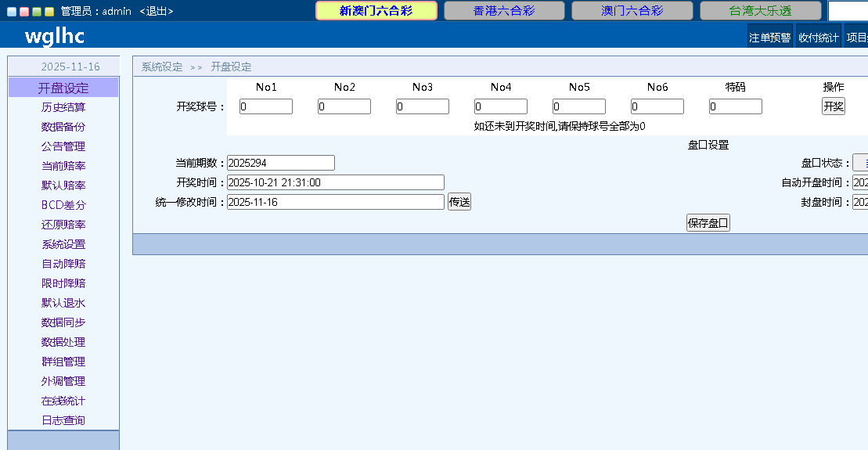Pick the yellow theme color square

[49, 12]
